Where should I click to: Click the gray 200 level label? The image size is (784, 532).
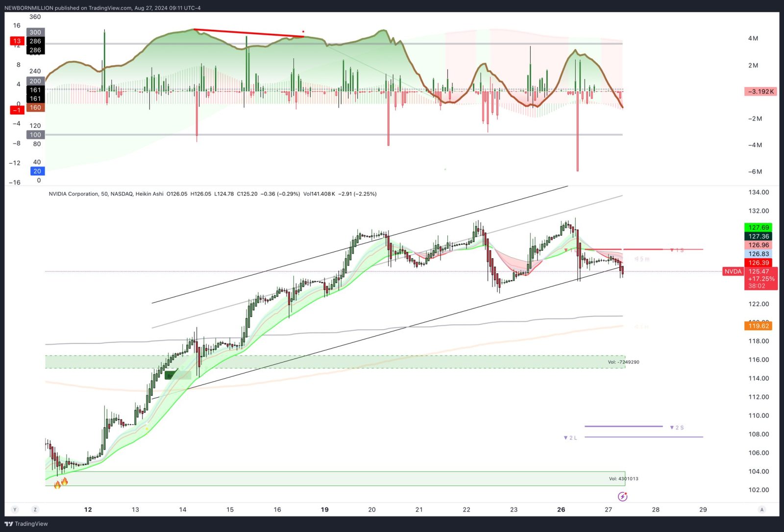35,81
